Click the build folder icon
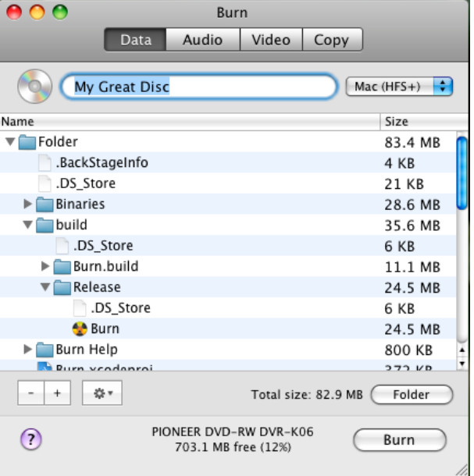This screenshot has width=474, height=476. tap(45, 226)
